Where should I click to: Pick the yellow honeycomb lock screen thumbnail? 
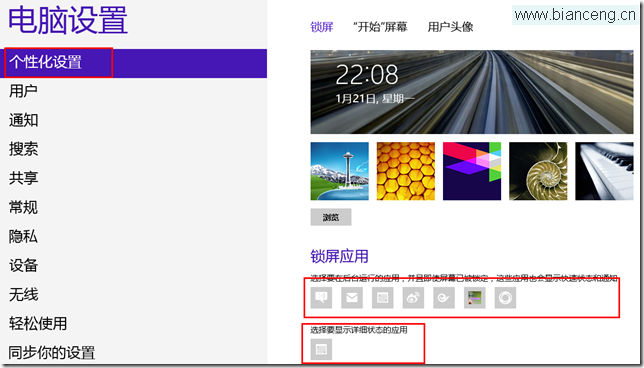[406, 171]
